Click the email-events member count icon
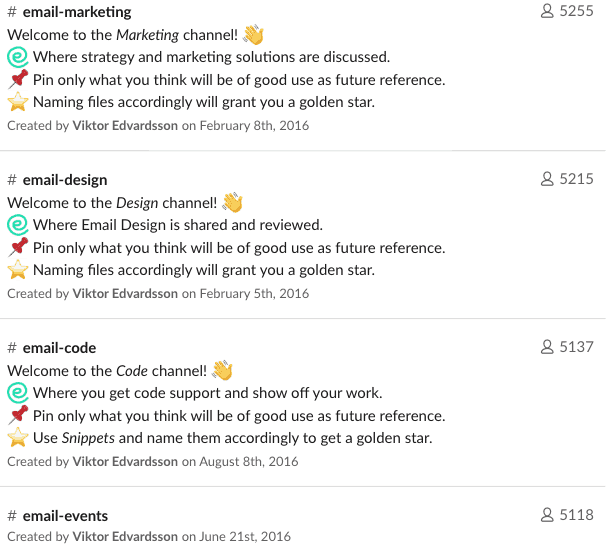This screenshot has width=607, height=553. (x=547, y=515)
